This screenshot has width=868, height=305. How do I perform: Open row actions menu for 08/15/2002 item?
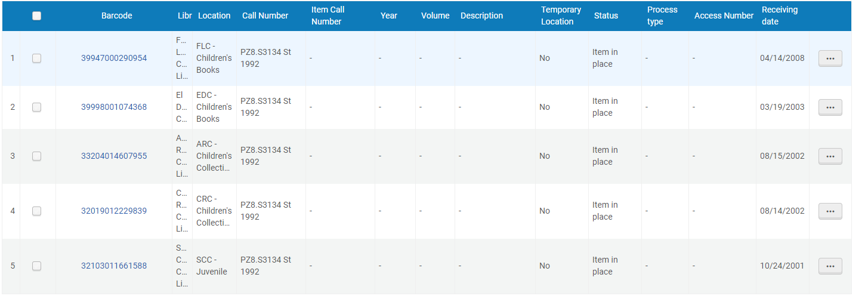tap(830, 156)
